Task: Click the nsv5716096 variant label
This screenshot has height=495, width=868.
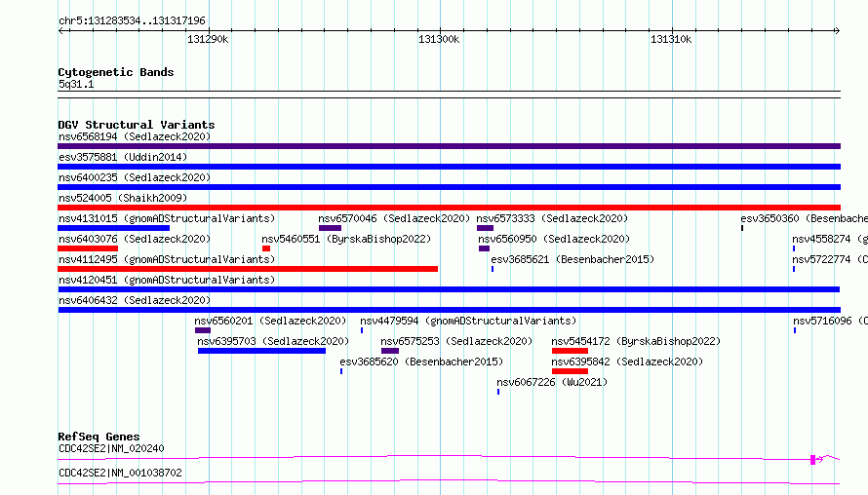Action: pos(830,321)
